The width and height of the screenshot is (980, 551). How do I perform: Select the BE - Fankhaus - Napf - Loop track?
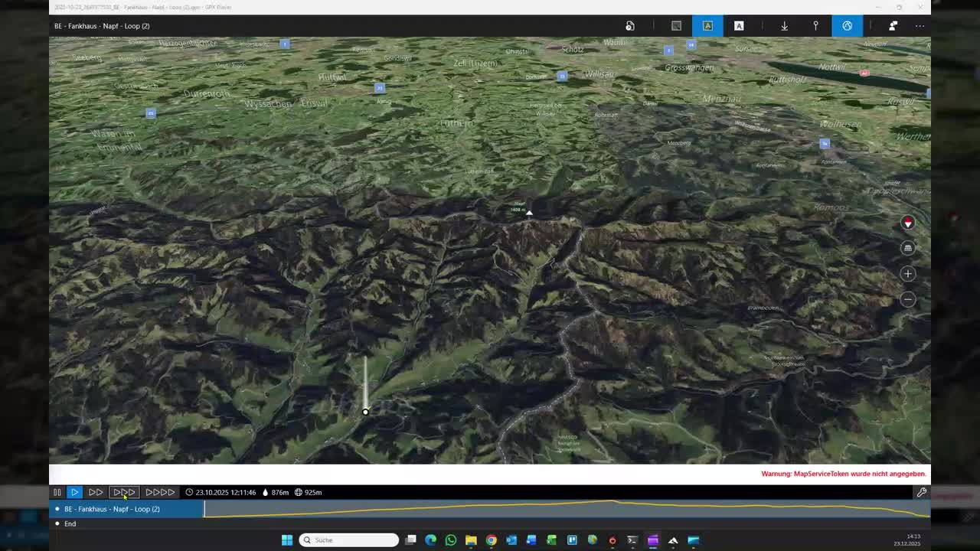112,509
